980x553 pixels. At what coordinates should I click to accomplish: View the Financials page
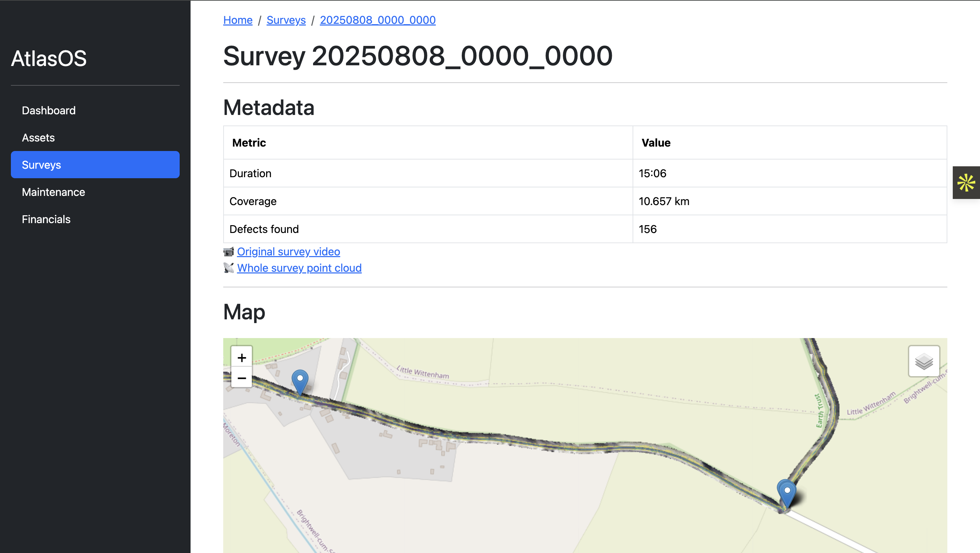click(x=46, y=219)
